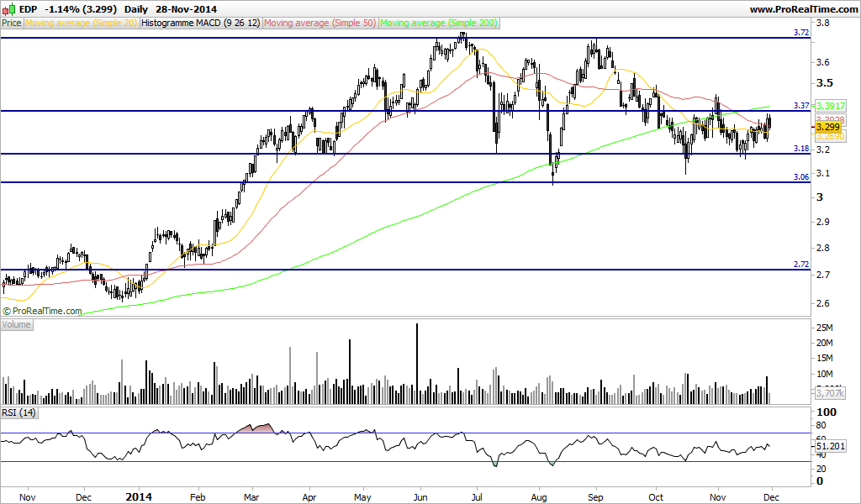Viewport: 861px width, 504px height.
Task: Select the 3.72 resistance line label
Action: point(801,33)
